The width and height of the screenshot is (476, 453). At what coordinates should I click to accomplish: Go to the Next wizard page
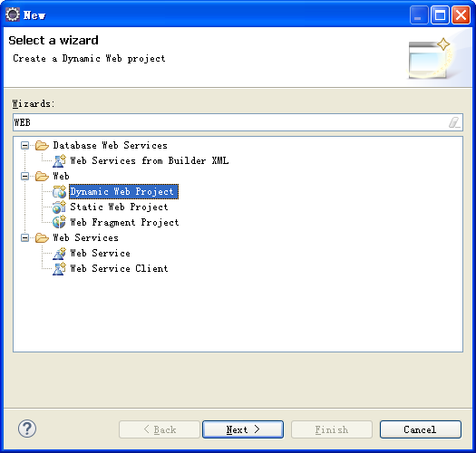click(x=243, y=429)
